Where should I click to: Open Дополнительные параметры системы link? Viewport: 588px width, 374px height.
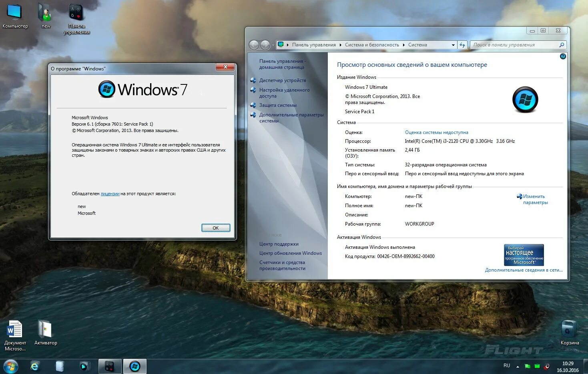(x=291, y=118)
